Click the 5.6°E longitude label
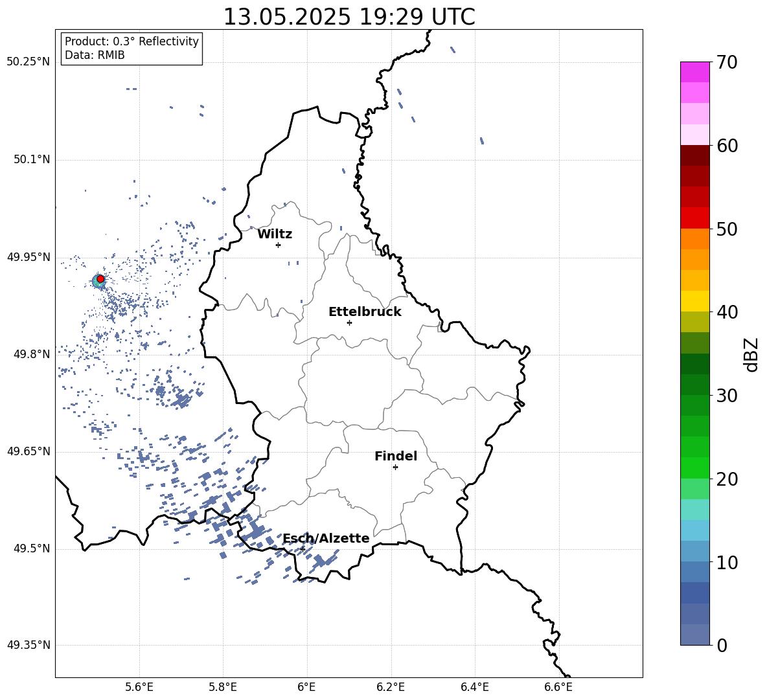The width and height of the screenshot is (767, 700). [x=139, y=687]
